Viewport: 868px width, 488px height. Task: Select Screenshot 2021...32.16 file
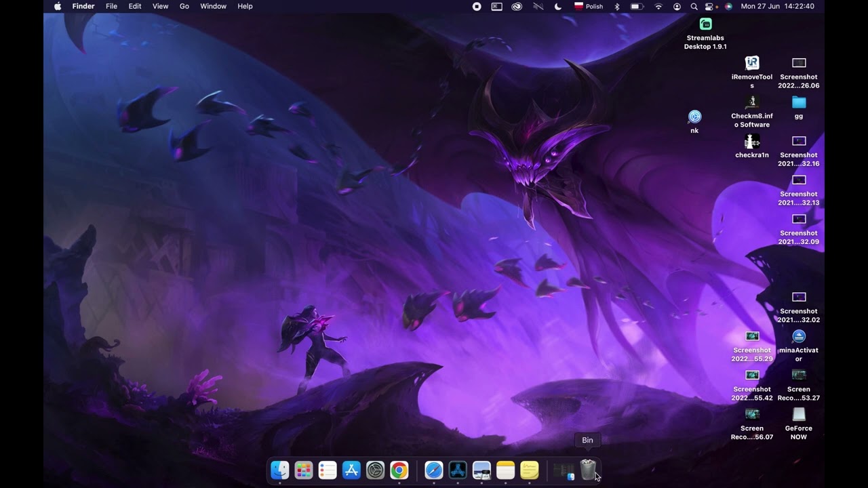799,141
